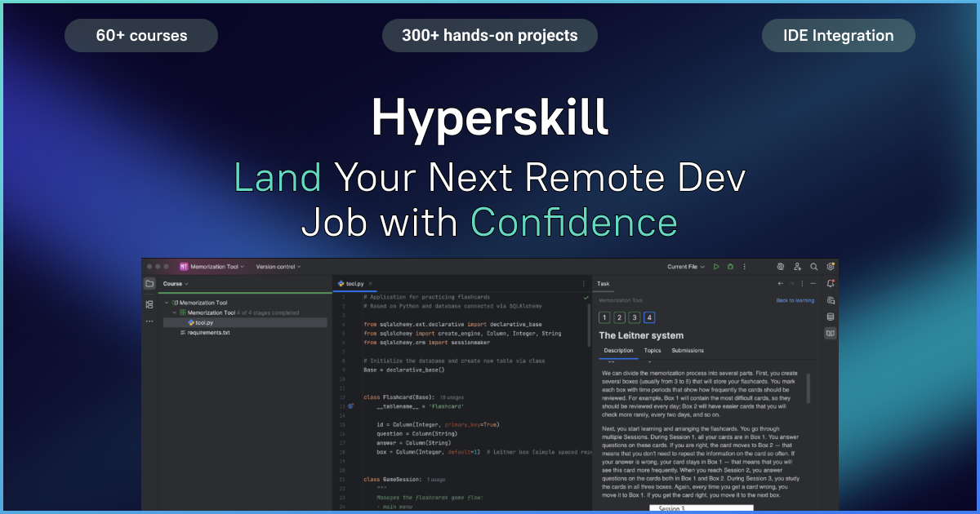Open Task panel options kebab menu
This screenshot has height=514, width=980.
click(803, 284)
